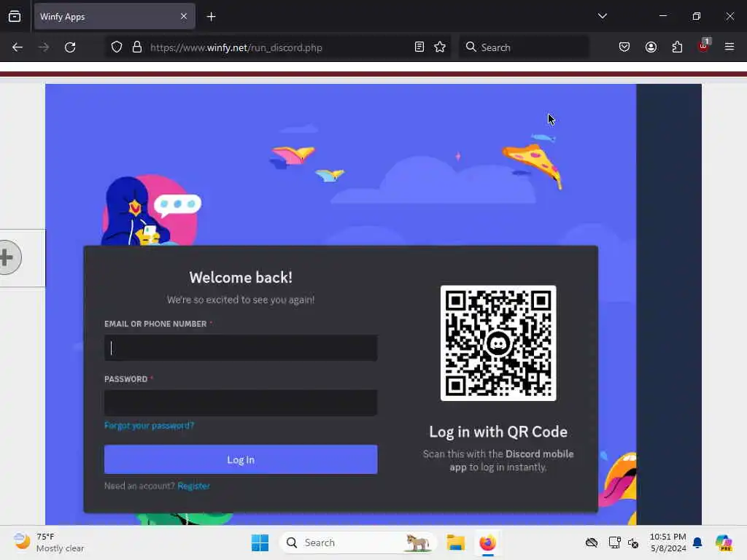Click 'We're so excited to see you again!'
747x560 pixels.
click(x=241, y=300)
